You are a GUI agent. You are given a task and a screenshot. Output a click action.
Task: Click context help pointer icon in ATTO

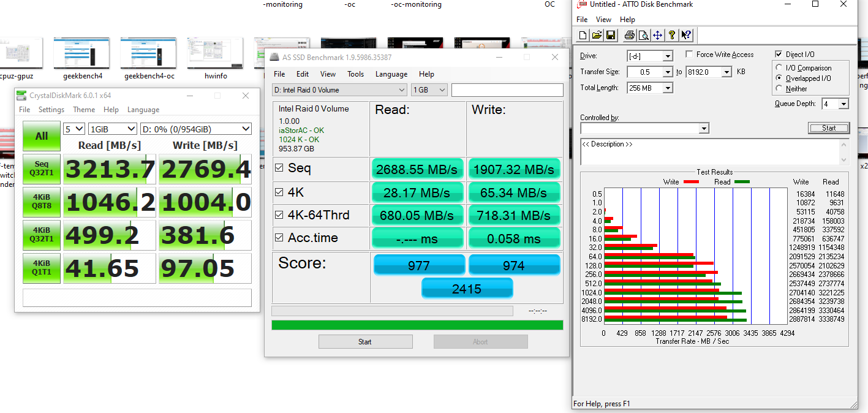pyautogui.click(x=686, y=35)
